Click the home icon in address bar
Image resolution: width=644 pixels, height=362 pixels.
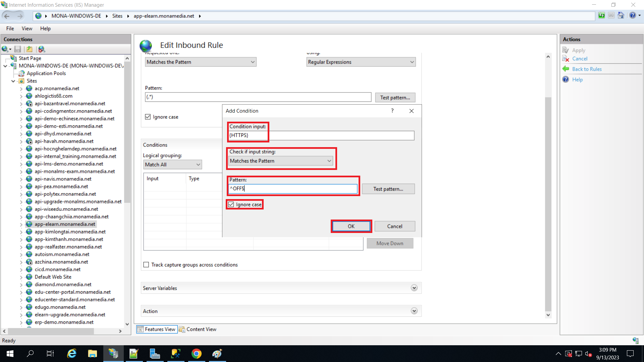pyautogui.click(x=621, y=15)
